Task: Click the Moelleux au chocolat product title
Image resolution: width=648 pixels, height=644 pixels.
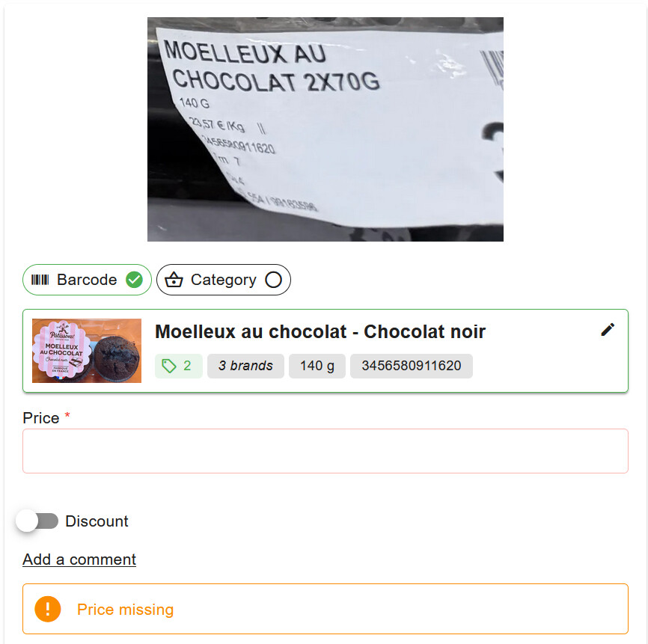Action: (x=320, y=331)
